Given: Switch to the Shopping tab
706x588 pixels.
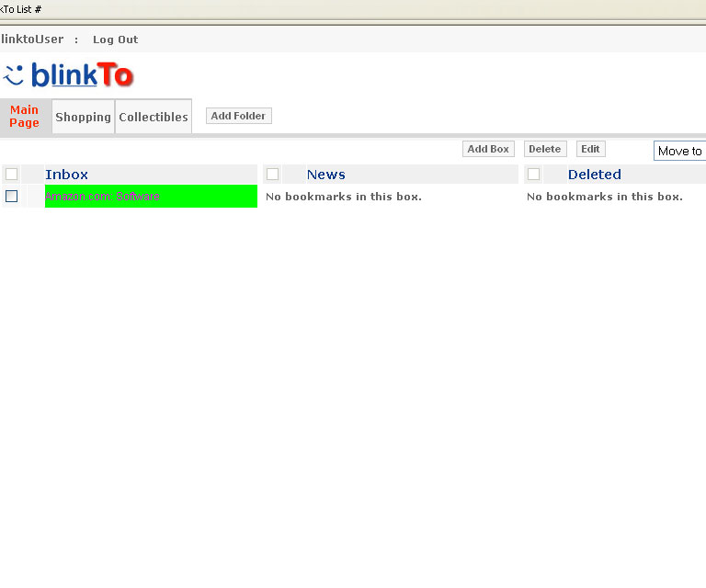Looking at the screenshot, I should coord(83,118).
